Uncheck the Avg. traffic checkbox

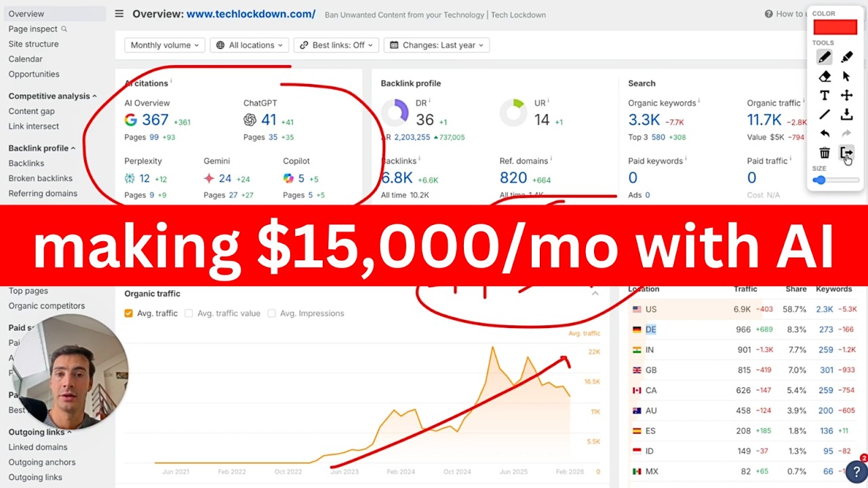pyautogui.click(x=129, y=313)
